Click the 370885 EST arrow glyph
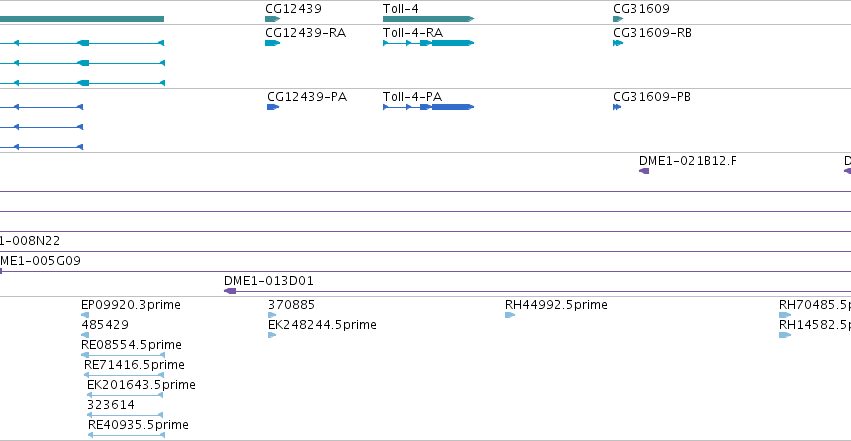Screen dimensions: 851x441 coord(272,315)
